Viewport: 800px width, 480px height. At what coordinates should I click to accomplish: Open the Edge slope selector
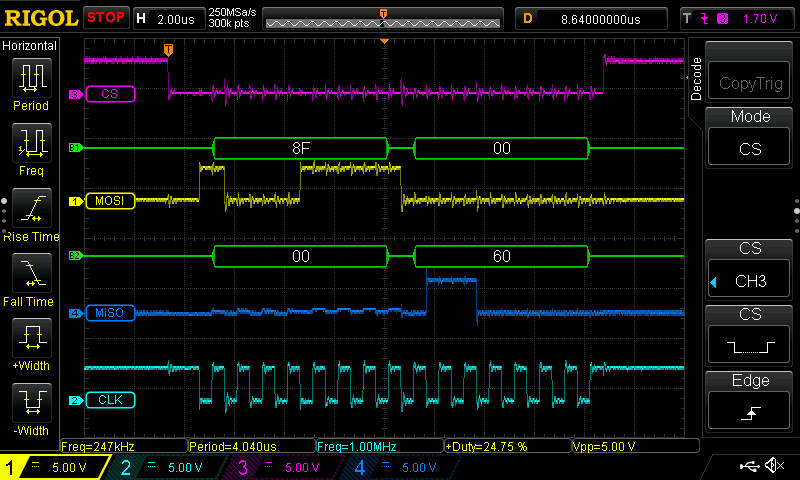pos(750,411)
